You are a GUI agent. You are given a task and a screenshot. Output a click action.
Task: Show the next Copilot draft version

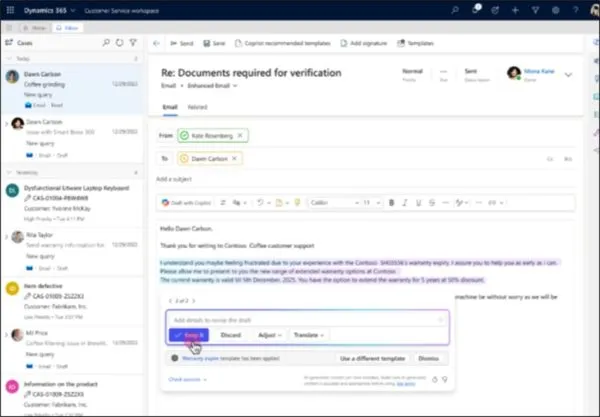pos(194,301)
